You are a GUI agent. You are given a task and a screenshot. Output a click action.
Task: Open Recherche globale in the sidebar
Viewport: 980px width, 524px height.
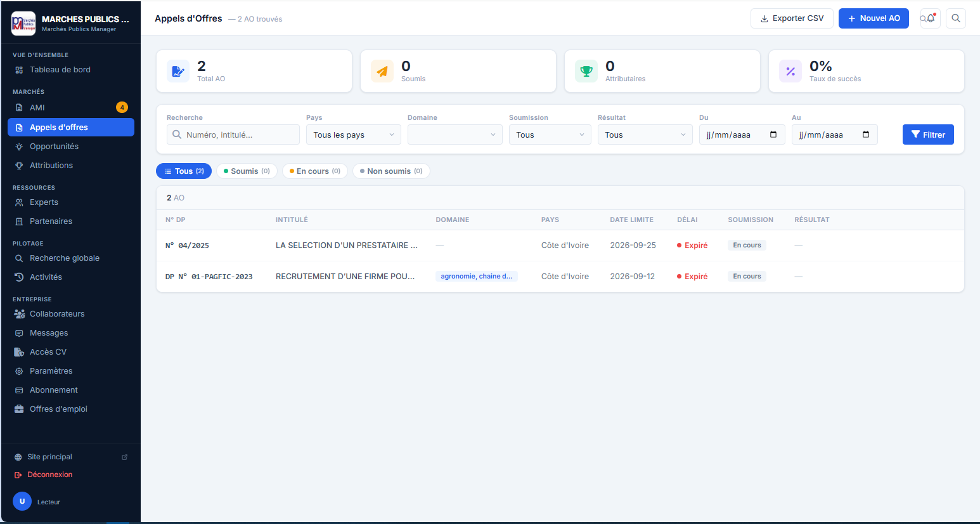click(71, 258)
